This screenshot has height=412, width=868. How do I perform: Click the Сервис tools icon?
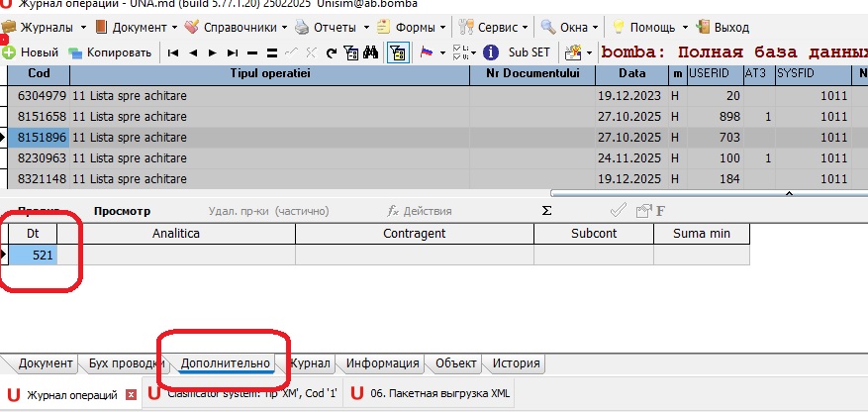coord(466,27)
